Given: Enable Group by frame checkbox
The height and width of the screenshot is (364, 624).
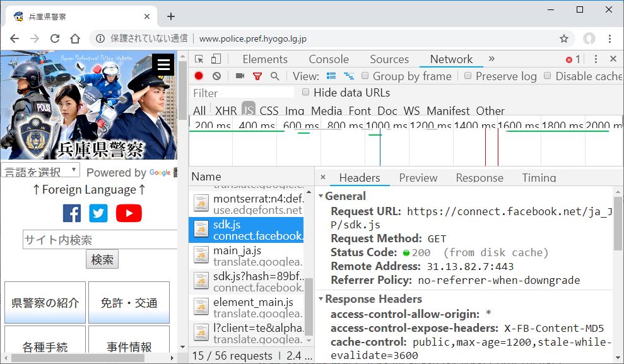Looking at the screenshot, I should pos(365,76).
